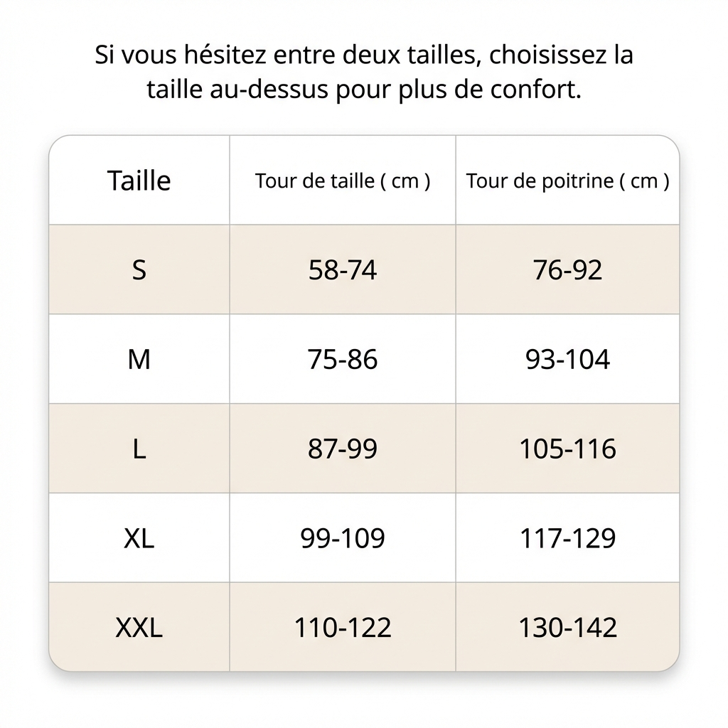Click the "taille au-dessus pour plus de confort" line
This screenshot has width=728, height=728.
click(x=364, y=90)
